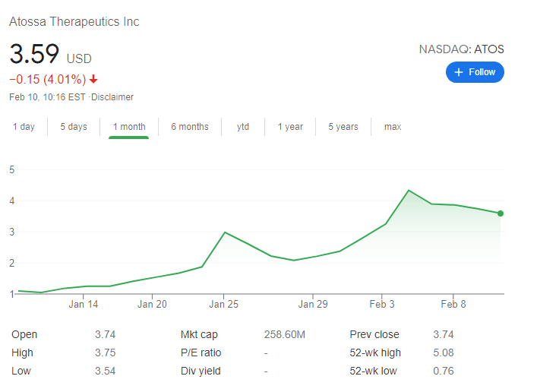Click the Follow button
Viewport: 537px width, 392px height.
point(475,72)
